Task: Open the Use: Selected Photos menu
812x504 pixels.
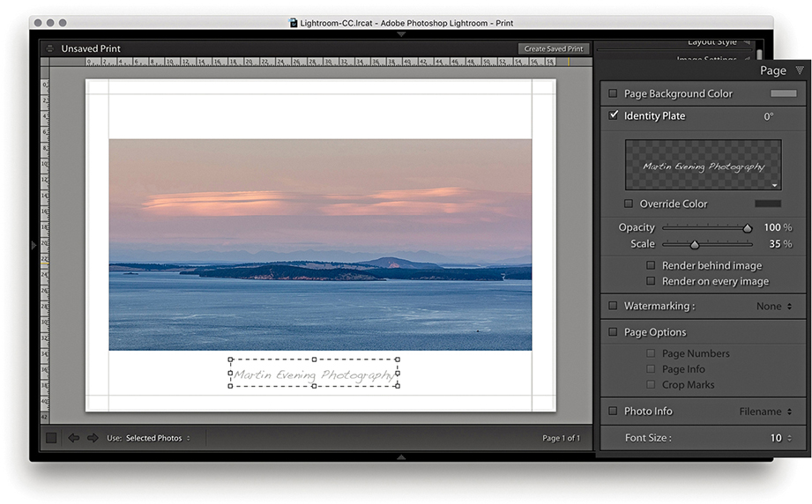Action: point(157,438)
